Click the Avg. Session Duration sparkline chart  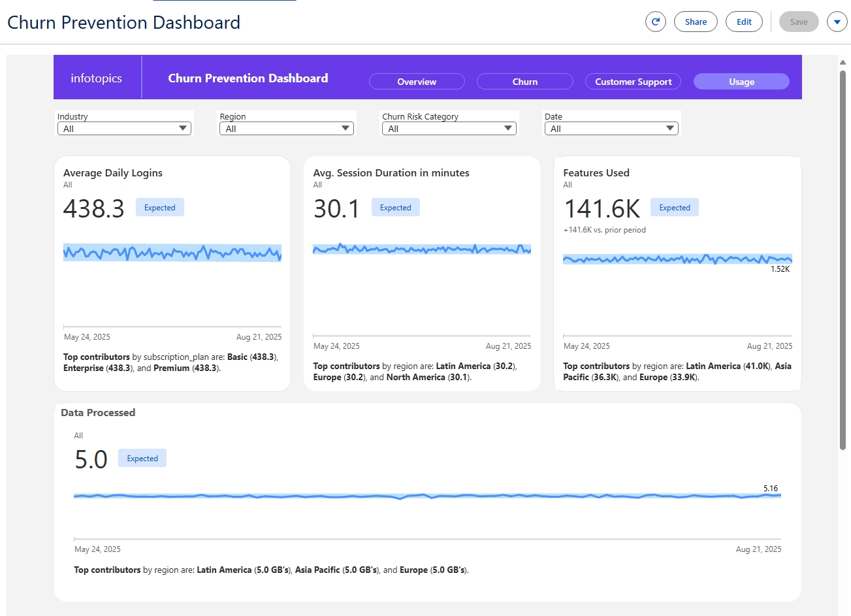[x=422, y=249]
